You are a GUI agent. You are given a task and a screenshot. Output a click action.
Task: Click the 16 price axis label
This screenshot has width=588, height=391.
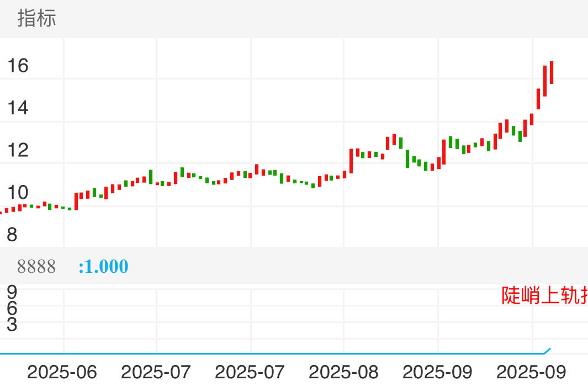click(18, 66)
